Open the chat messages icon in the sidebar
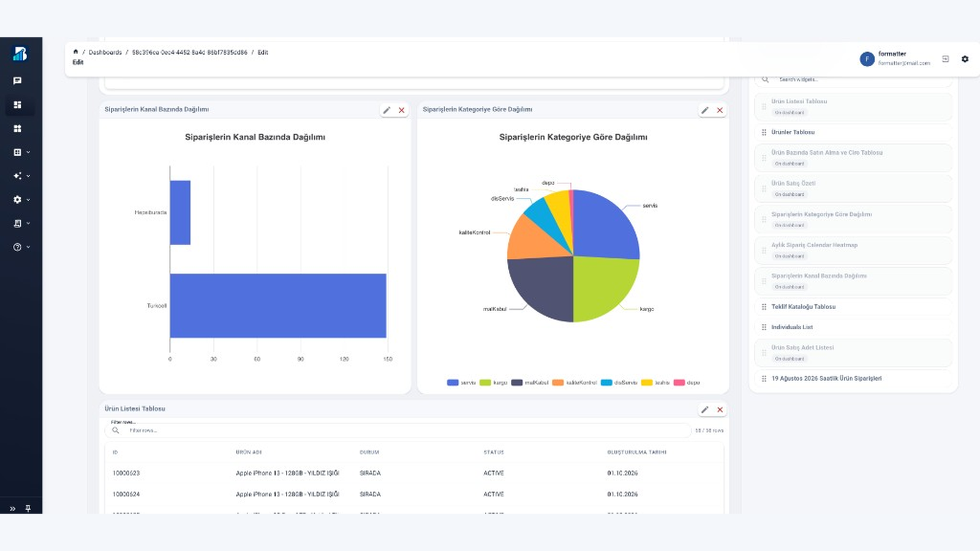980x551 pixels. [x=17, y=81]
